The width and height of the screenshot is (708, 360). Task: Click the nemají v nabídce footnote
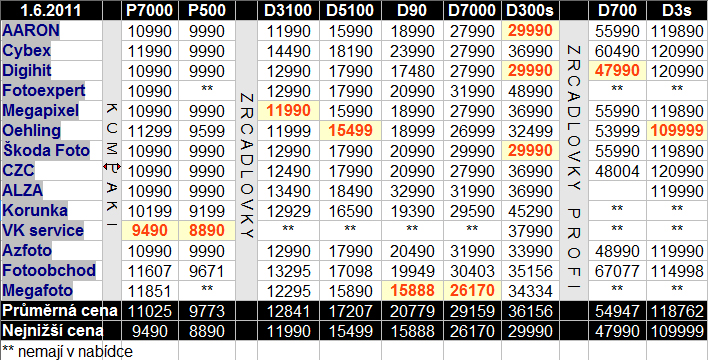click(67, 351)
